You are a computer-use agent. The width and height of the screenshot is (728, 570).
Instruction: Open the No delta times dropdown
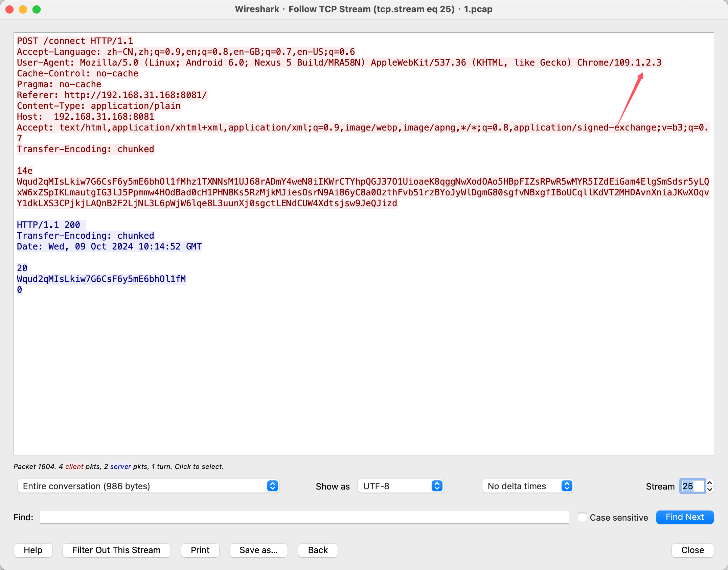pos(528,486)
